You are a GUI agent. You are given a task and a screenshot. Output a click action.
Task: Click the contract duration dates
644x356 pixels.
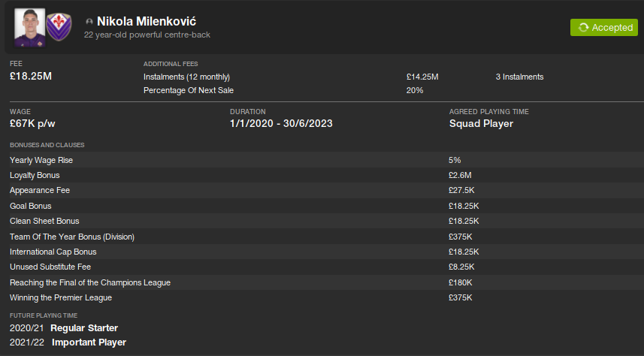281,123
